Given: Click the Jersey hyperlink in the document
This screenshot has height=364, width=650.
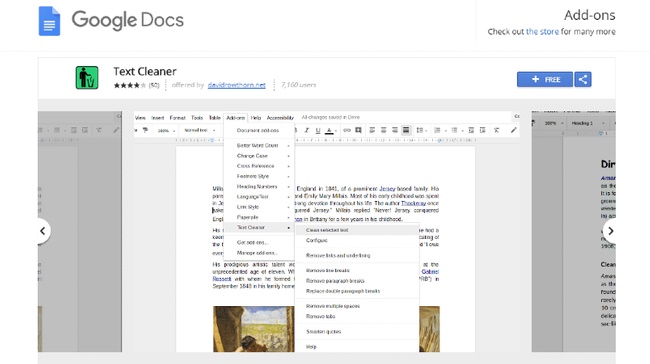Looking at the screenshot, I should pyautogui.click(x=387, y=189).
